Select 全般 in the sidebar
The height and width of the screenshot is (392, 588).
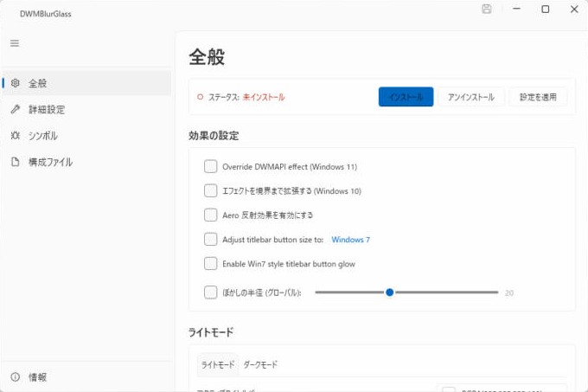(86, 83)
